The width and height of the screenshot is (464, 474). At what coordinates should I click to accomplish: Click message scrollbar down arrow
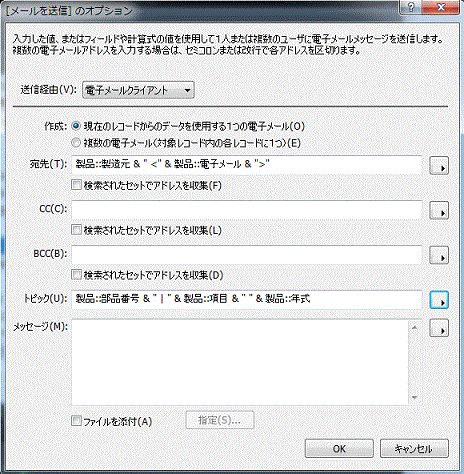[415, 397]
